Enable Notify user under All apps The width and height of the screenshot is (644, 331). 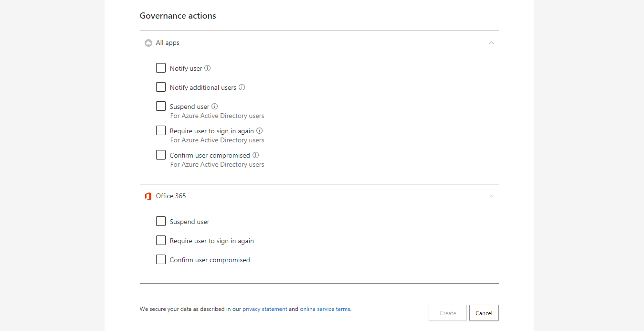[x=161, y=68]
